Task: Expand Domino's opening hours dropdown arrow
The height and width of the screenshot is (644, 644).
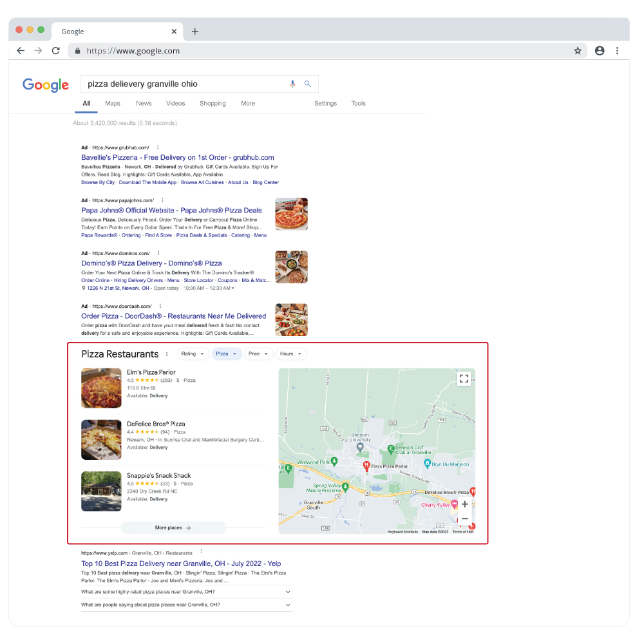Action: click(233, 289)
